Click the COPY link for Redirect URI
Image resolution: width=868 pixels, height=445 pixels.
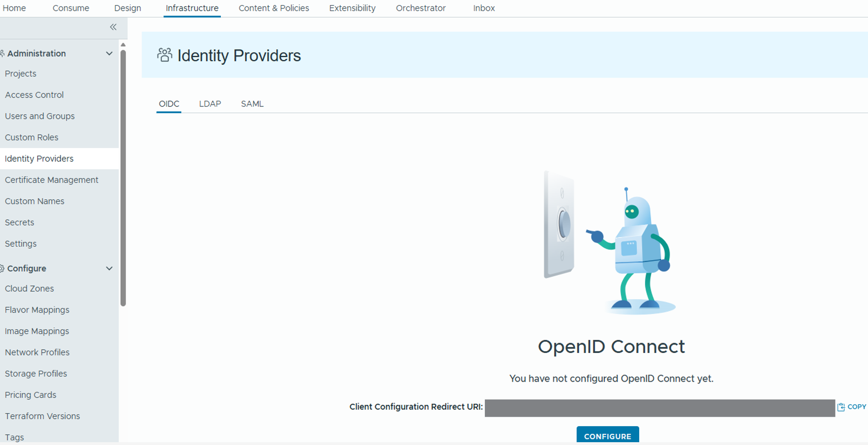click(856, 407)
